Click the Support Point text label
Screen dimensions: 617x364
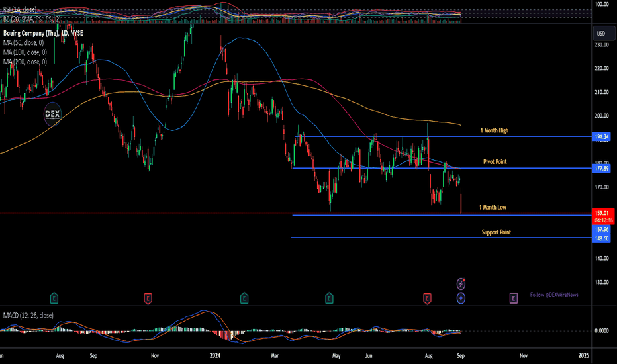pos(497,232)
